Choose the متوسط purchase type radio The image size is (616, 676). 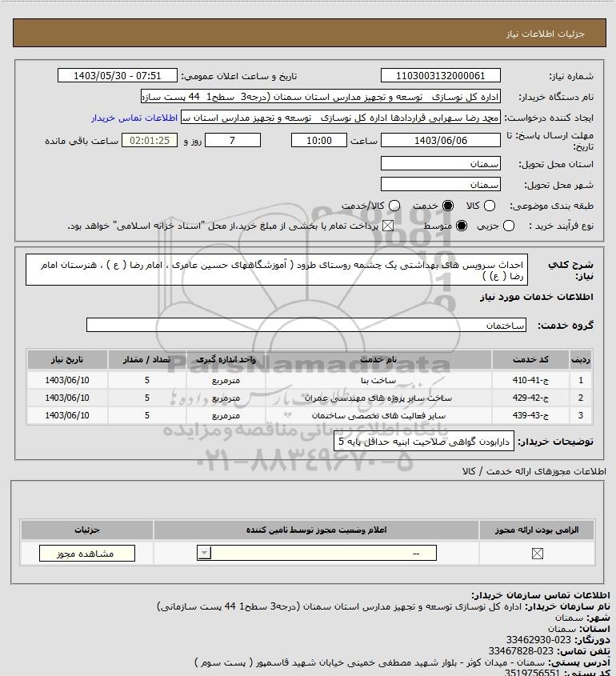(462, 226)
